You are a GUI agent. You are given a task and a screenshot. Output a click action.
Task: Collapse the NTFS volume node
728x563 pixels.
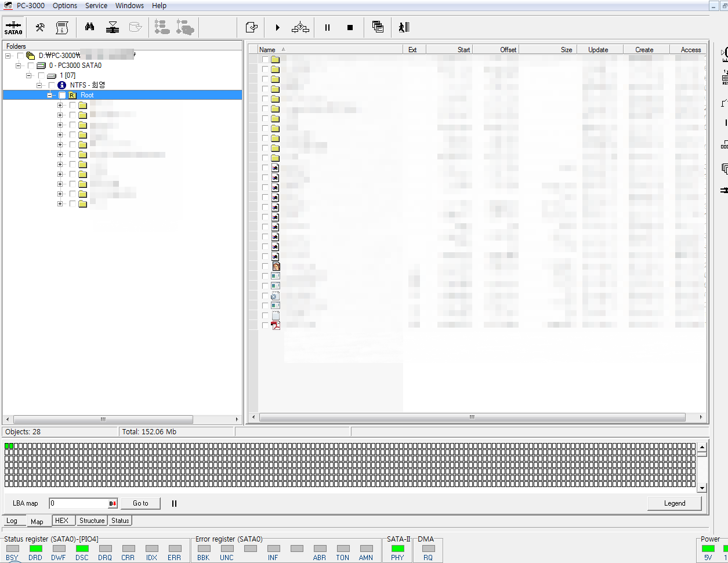(x=39, y=85)
